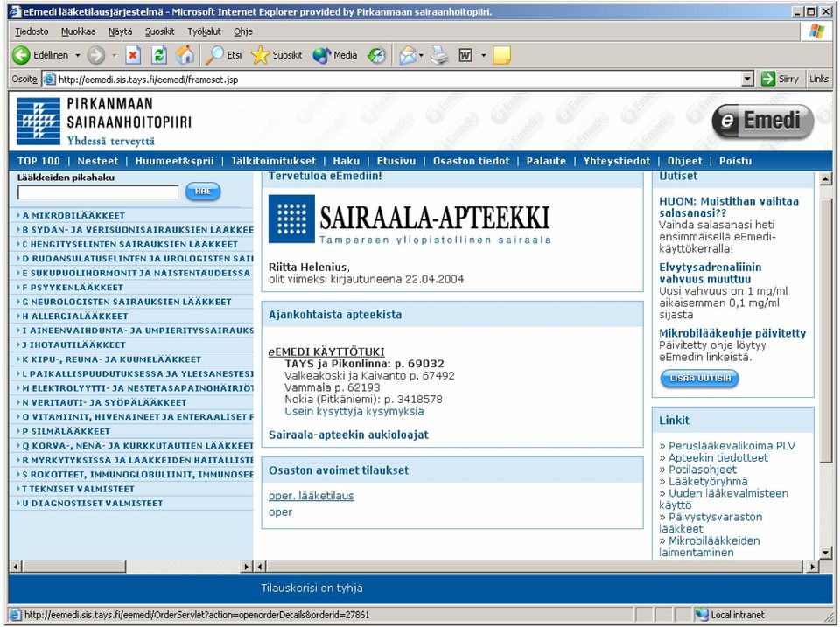Image resolution: width=840 pixels, height=627 pixels.
Task: Stop page loading with red X icon
Action: click(133, 54)
